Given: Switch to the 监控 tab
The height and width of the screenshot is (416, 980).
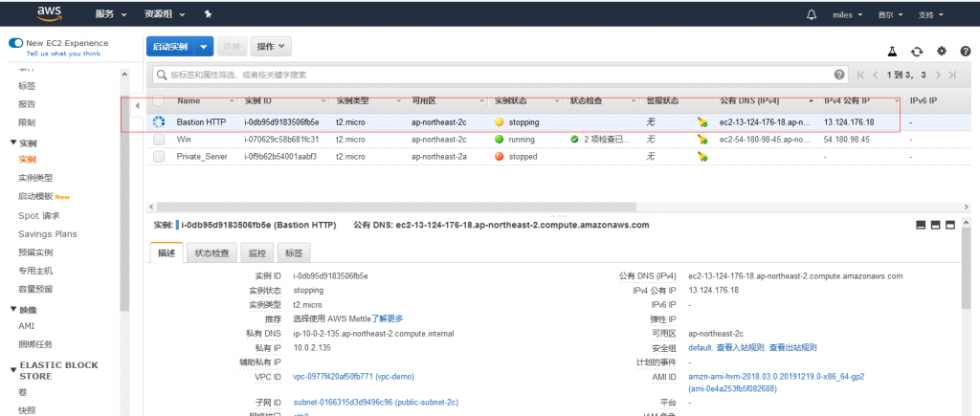Looking at the screenshot, I should point(256,253).
